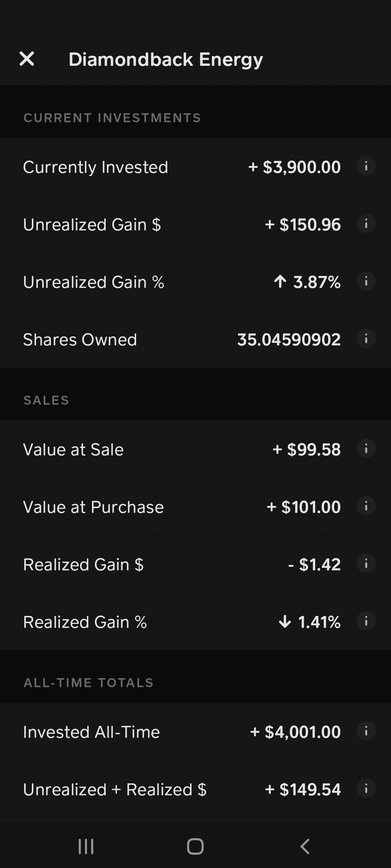391x868 pixels.
Task: Select the Currently Invested amount $3,900.00
Action: tap(294, 167)
